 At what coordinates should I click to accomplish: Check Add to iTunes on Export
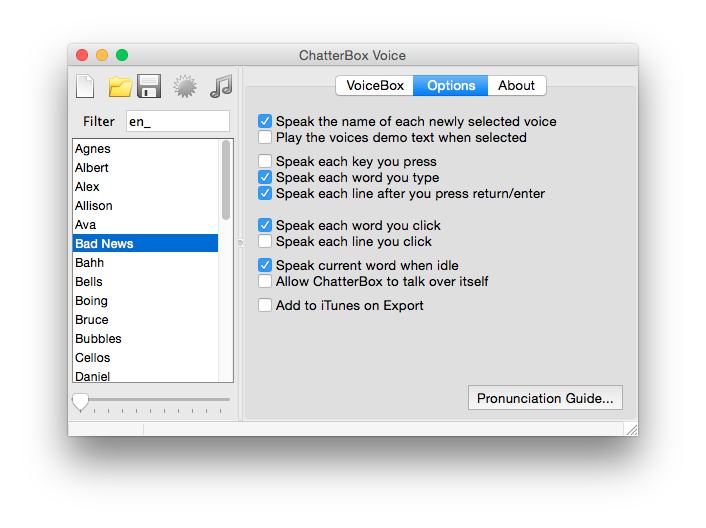point(265,305)
